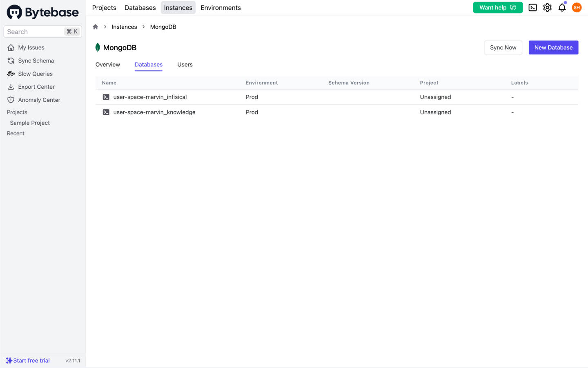Click the Want help button
The width and height of the screenshot is (588, 368).
pyautogui.click(x=497, y=8)
